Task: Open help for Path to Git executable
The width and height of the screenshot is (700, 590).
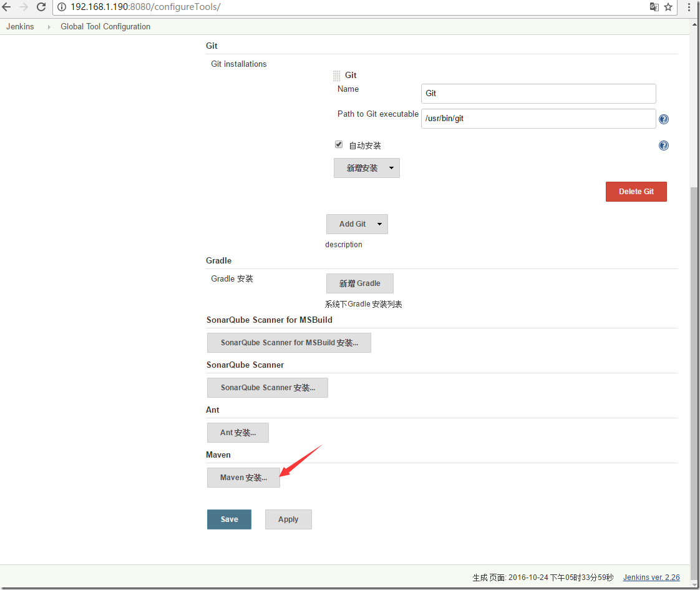Action: click(664, 119)
